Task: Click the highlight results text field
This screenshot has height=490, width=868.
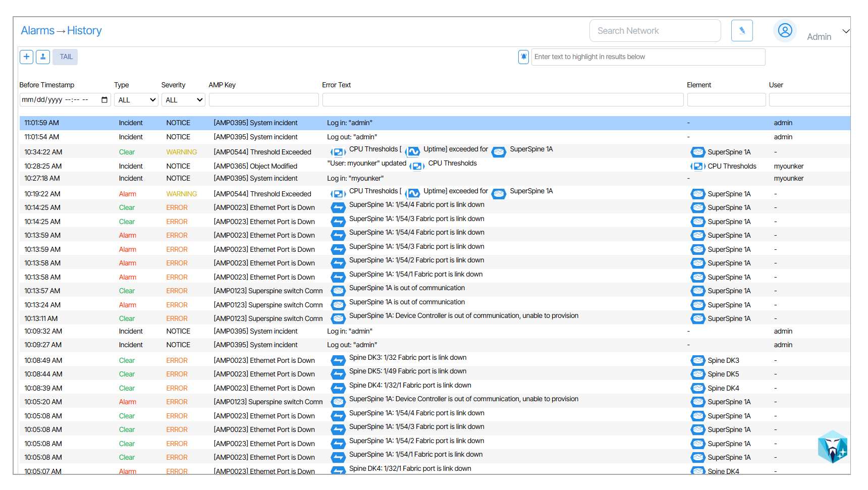Action: pos(647,57)
